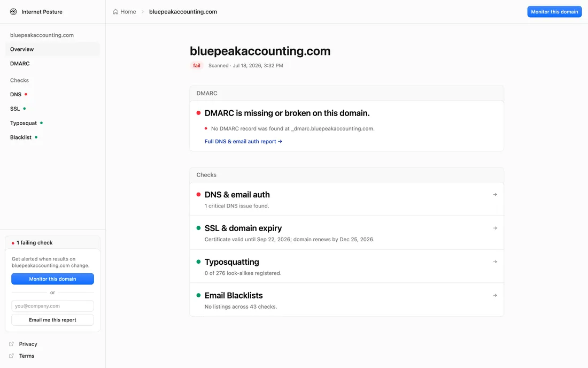Click the green dot beside Typosquat in sidebar
The width and height of the screenshot is (588, 368).
point(41,122)
